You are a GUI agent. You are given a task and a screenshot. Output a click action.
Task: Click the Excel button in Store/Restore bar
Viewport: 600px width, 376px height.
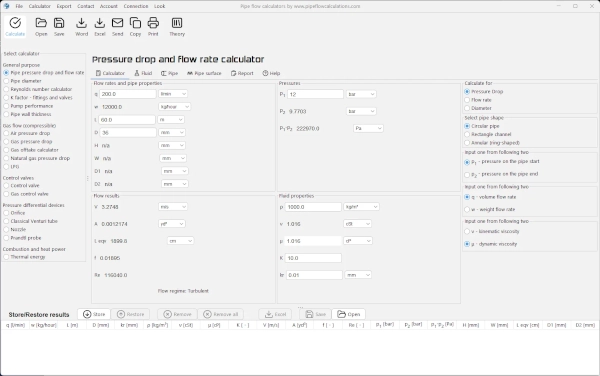(x=275, y=314)
